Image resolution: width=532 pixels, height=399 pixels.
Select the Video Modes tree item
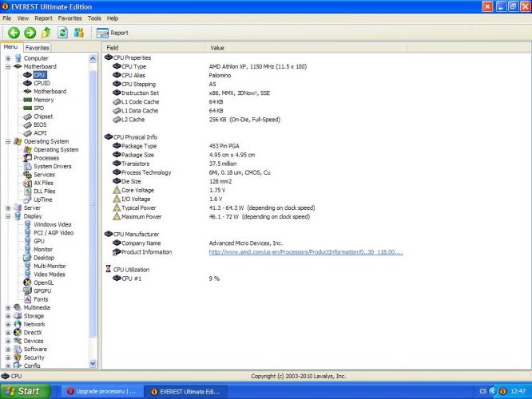[50, 275]
